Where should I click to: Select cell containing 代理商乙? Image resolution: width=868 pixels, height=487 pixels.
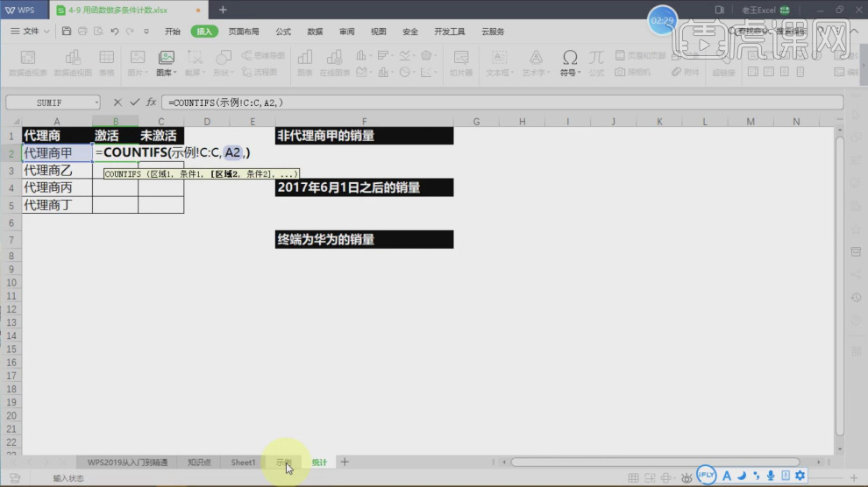(57, 170)
